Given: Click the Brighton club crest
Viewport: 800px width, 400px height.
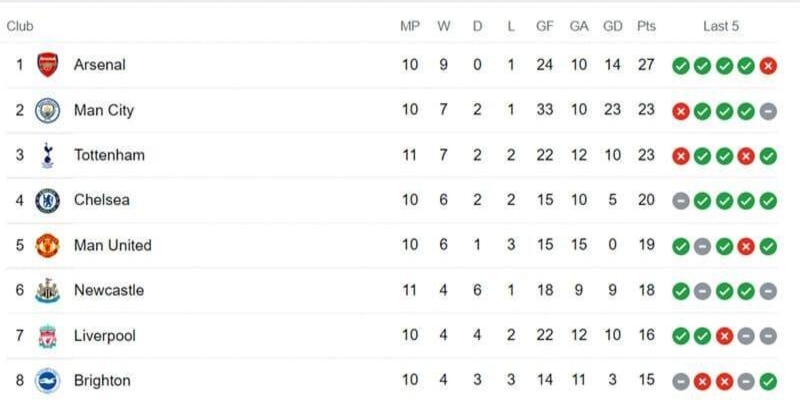Looking at the screenshot, I should [x=47, y=381].
